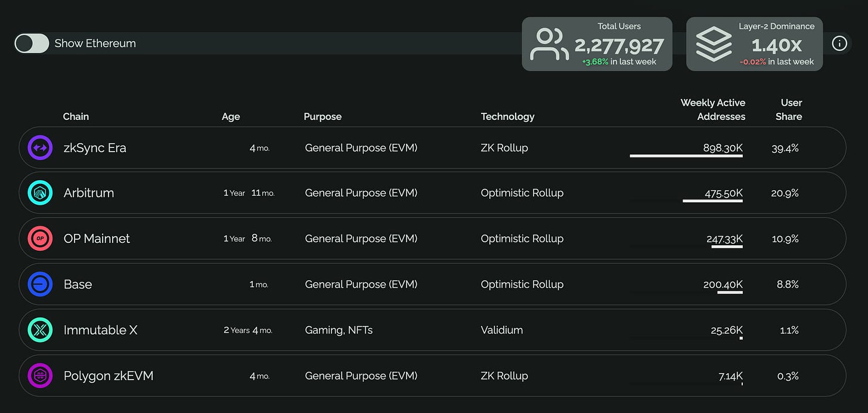Sort by the Purpose column header
The image size is (868, 413).
coord(323,117)
